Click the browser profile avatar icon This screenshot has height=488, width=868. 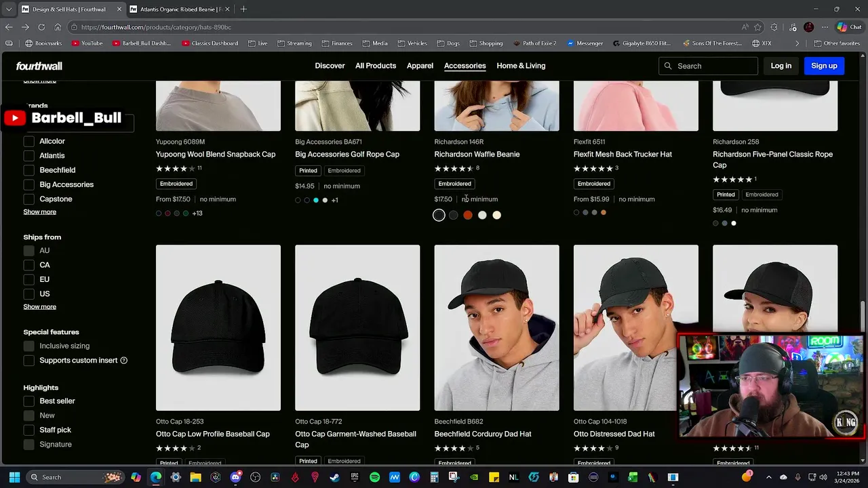pos(808,27)
